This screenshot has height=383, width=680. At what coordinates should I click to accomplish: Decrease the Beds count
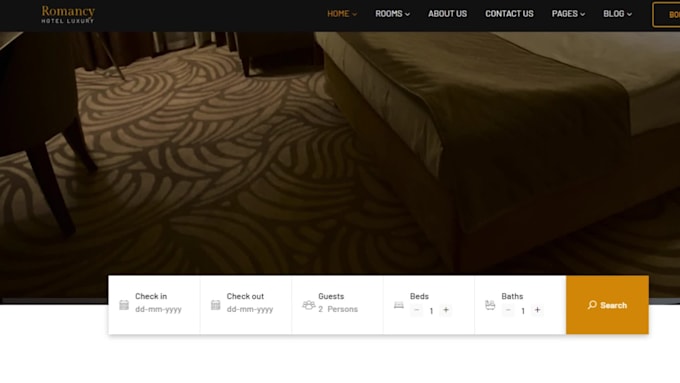(417, 310)
